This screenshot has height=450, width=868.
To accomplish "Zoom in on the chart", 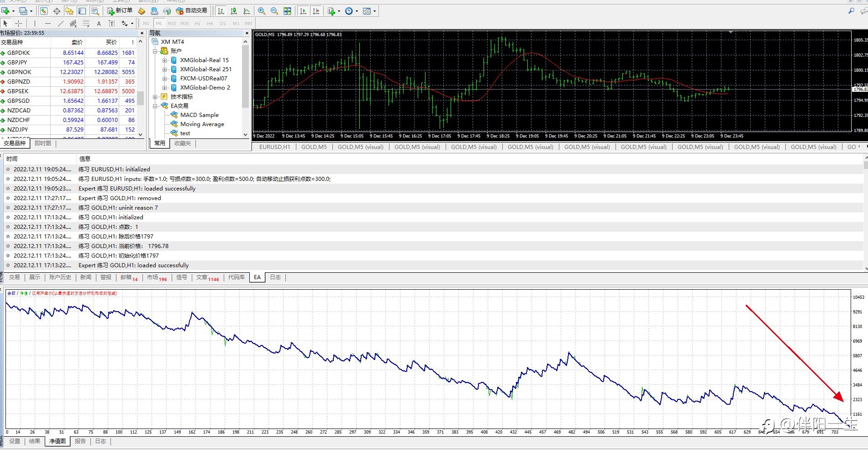I will (262, 11).
